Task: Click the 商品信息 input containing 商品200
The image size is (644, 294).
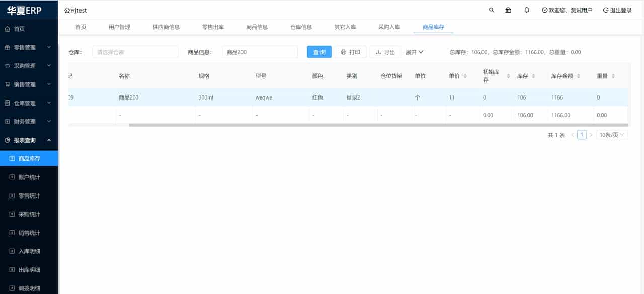Action: pos(260,51)
